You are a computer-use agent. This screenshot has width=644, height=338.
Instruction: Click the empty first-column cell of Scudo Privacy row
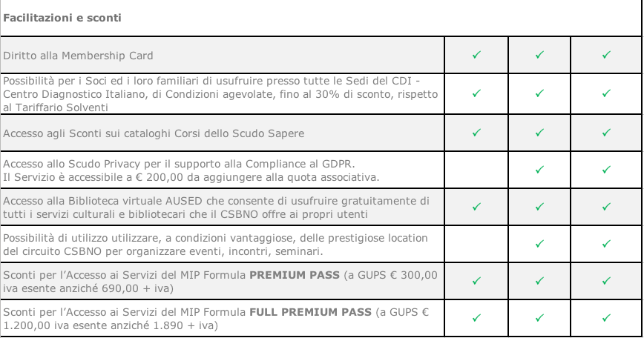click(476, 170)
